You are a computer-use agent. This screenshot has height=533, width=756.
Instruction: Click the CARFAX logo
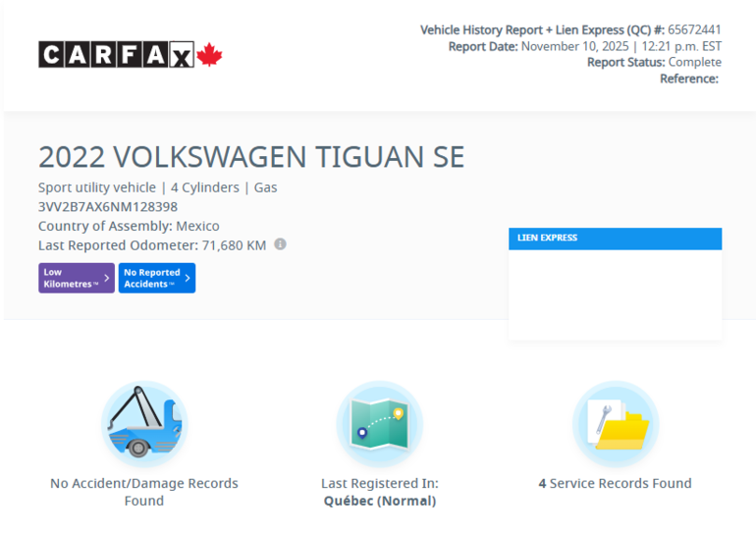(x=116, y=55)
